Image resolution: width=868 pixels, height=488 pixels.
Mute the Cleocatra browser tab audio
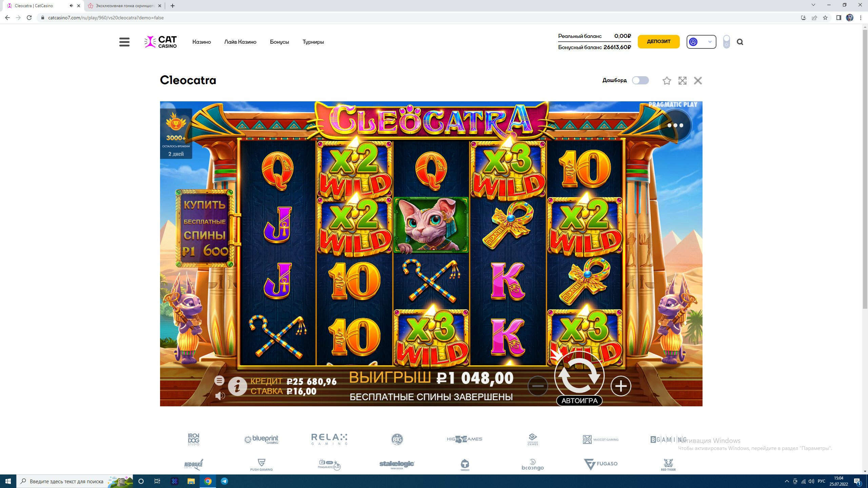(x=71, y=6)
